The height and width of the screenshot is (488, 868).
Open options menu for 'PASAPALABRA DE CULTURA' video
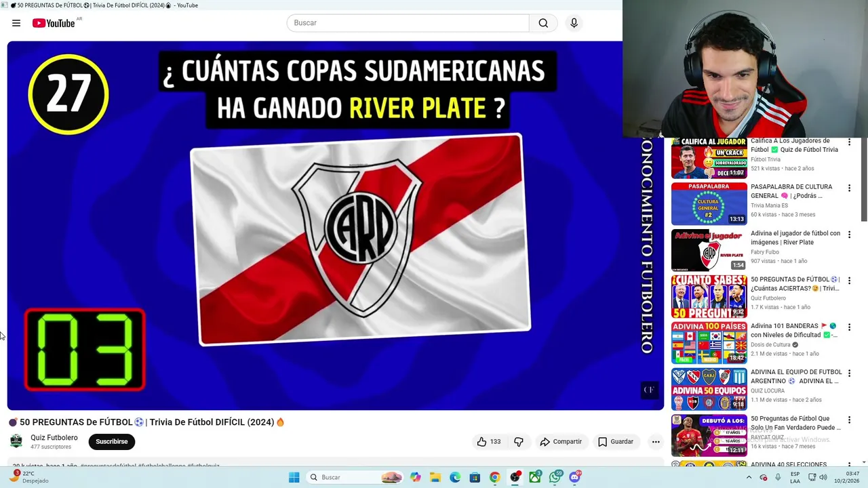tap(849, 188)
